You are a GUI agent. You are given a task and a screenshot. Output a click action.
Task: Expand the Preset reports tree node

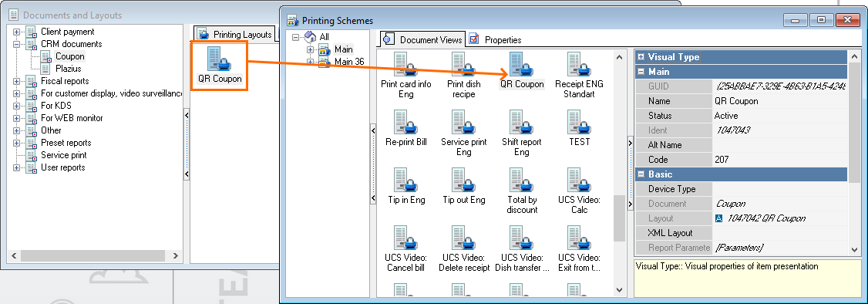[x=17, y=143]
